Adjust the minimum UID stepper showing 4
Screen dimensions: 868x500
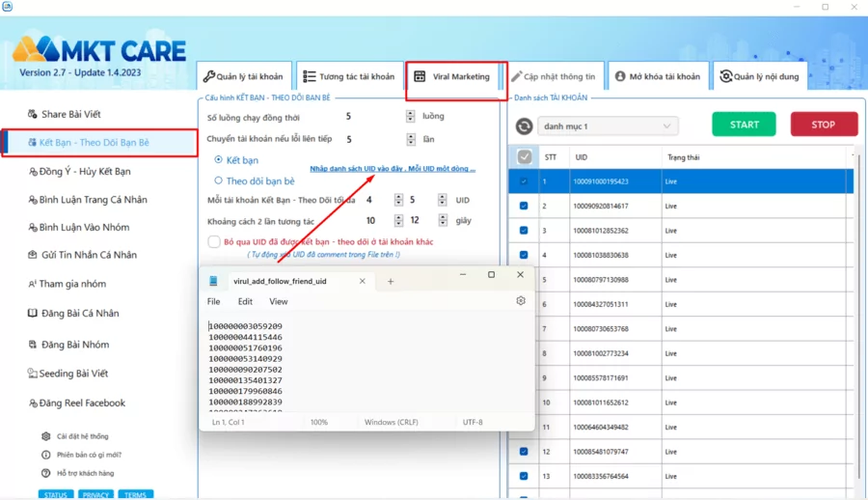point(398,200)
